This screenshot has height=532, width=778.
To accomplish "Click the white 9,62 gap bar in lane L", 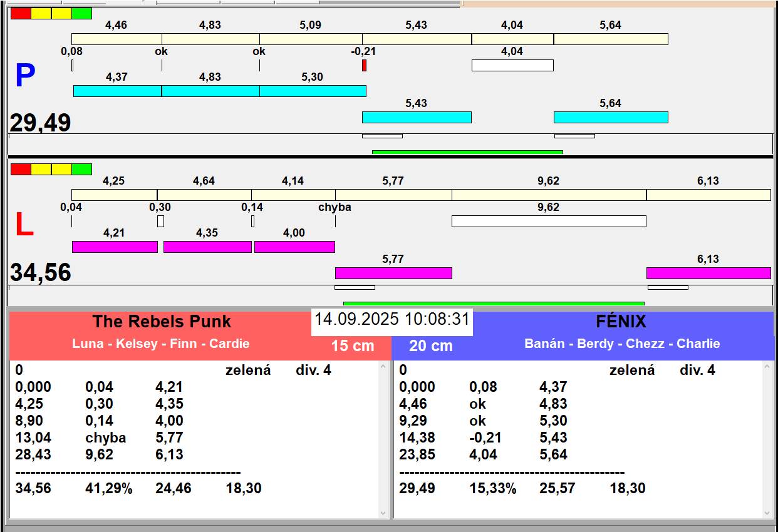I will pyautogui.click(x=549, y=221).
